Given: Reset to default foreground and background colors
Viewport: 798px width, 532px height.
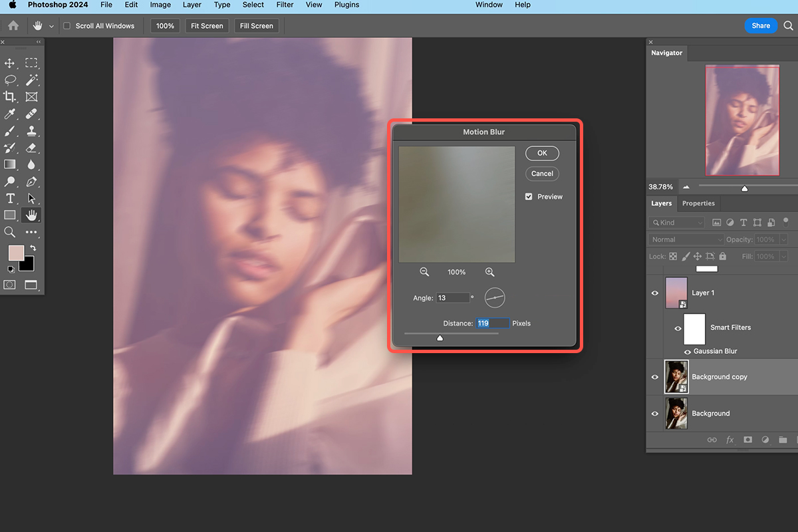Looking at the screenshot, I should click(x=10, y=269).
